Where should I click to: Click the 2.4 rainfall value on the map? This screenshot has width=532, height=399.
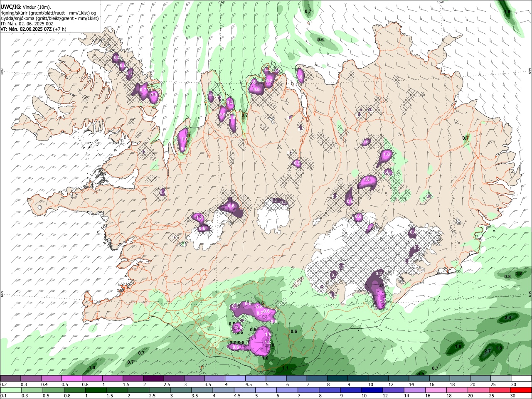point(508,318)
